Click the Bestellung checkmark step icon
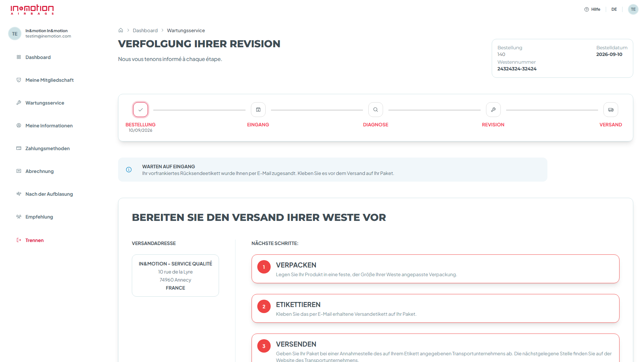The height and width of the screenshot is (362, 644). point(141,110)
